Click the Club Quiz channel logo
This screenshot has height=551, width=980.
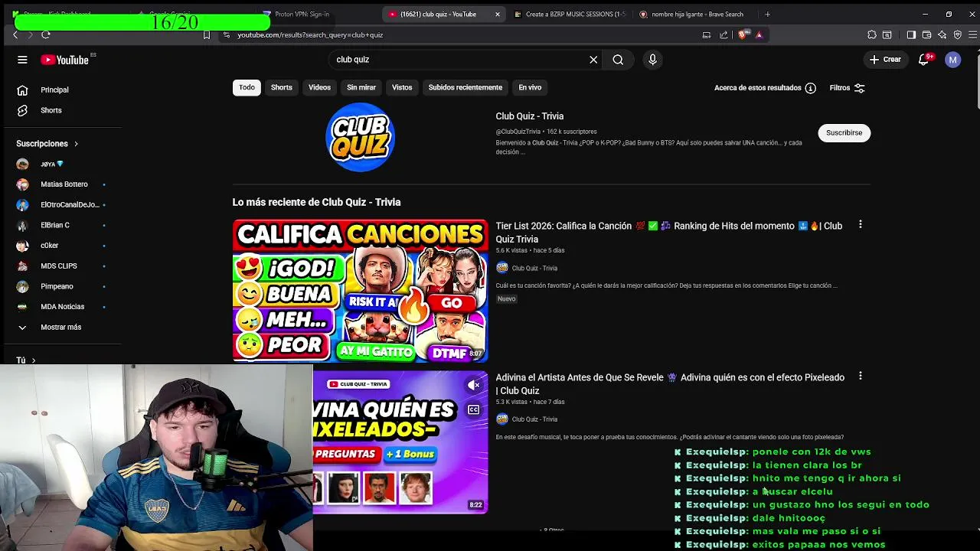pos(360,137)
